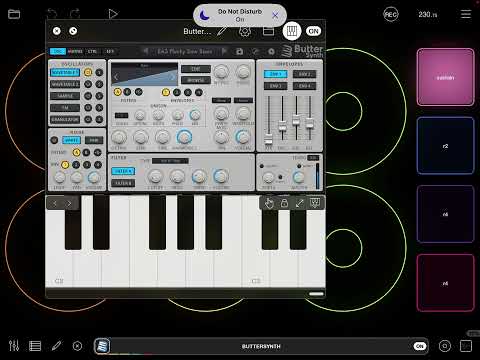Toggle the plugin ON switch in header
This screenshot has height=360, width=480.
click(x=313, y=31)
